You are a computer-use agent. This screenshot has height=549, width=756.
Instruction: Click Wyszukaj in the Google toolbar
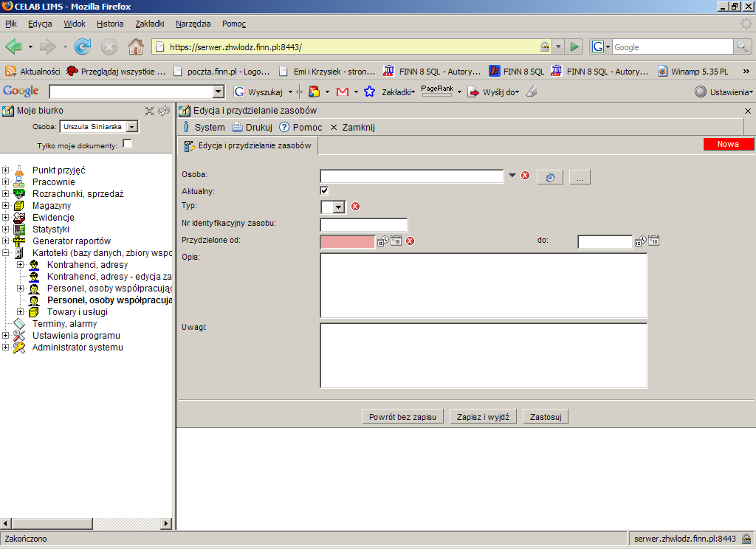(x=259, y=91)
